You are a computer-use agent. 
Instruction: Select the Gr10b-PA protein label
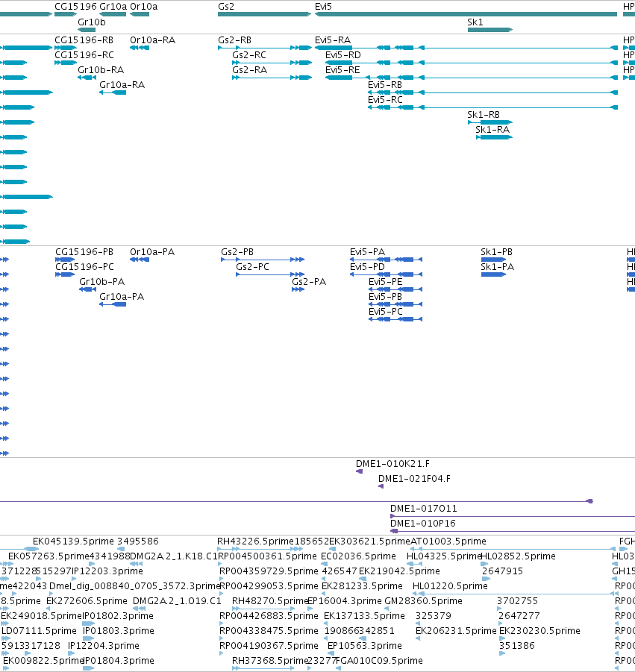(x=102, y=282)
